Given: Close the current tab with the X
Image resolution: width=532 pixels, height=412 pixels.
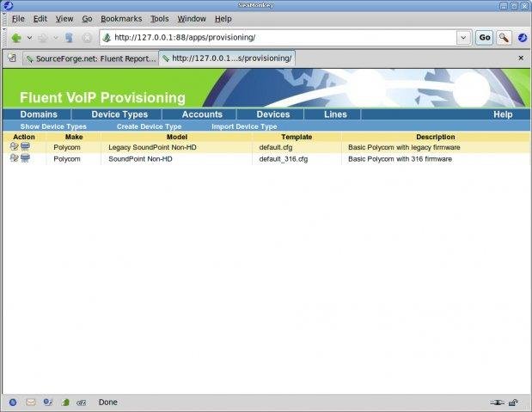Looking at the screenshot, I should [521, 58].
